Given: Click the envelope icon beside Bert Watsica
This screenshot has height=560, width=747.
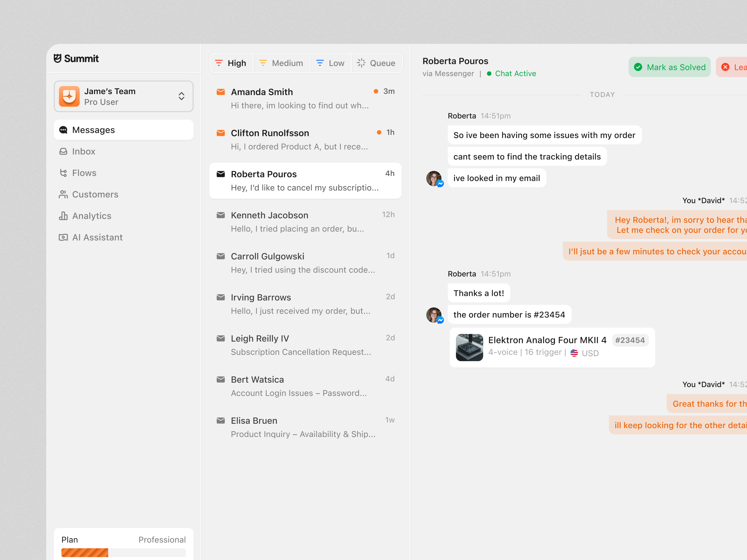Looking at the screenshot, I should click(x=221, y=379).
